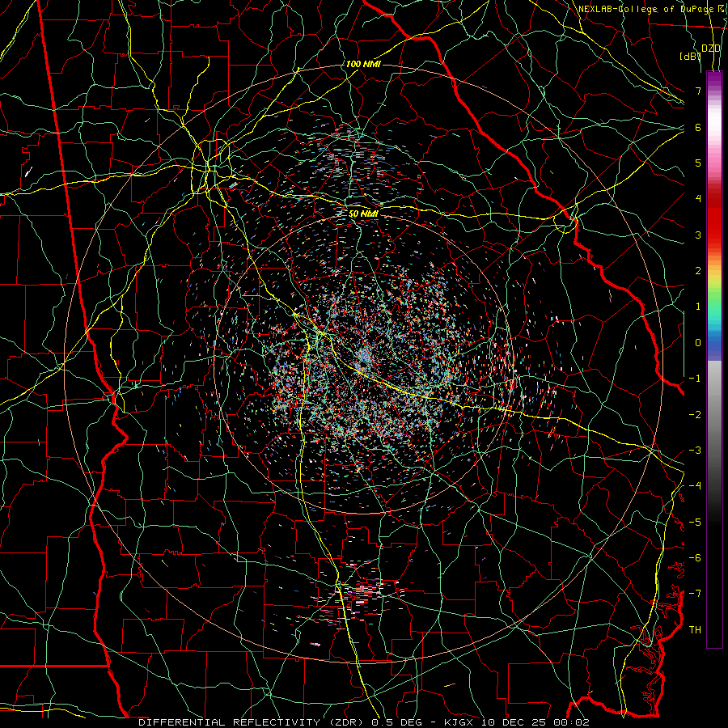The width and height of the screenshot is (728, 728).
Task: Click the "TH" threshold label on scale
Action: tap(695, 630)
